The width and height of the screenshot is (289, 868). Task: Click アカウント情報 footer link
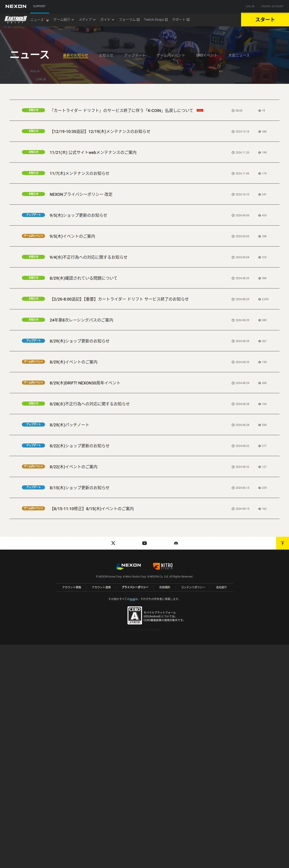(72, 587)
